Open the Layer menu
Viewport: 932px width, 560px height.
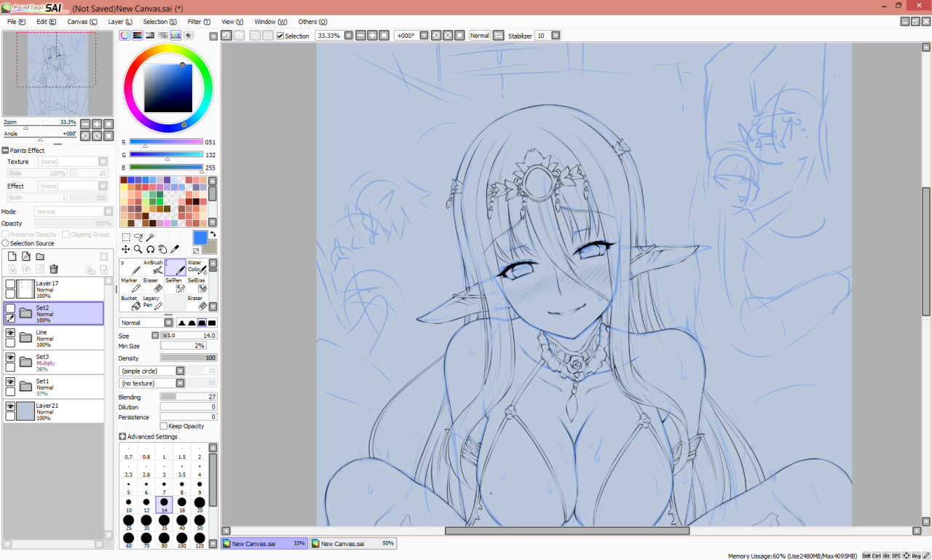[119, 22]
